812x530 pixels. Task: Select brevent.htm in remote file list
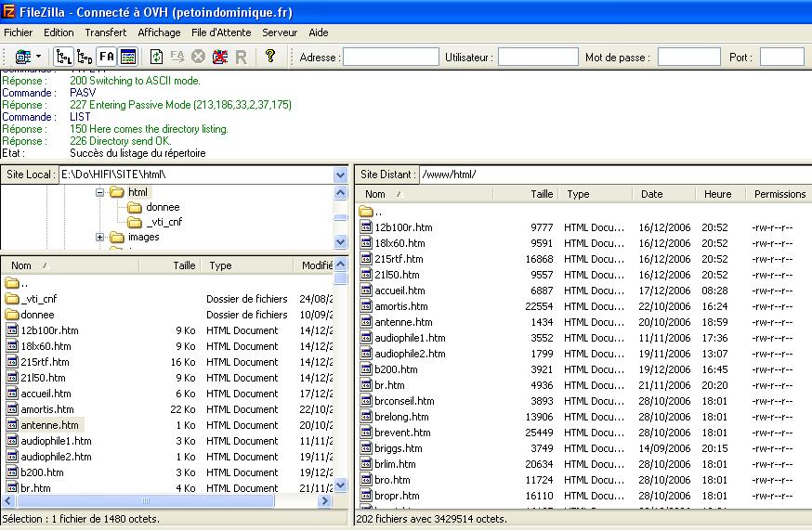(402, 433)
